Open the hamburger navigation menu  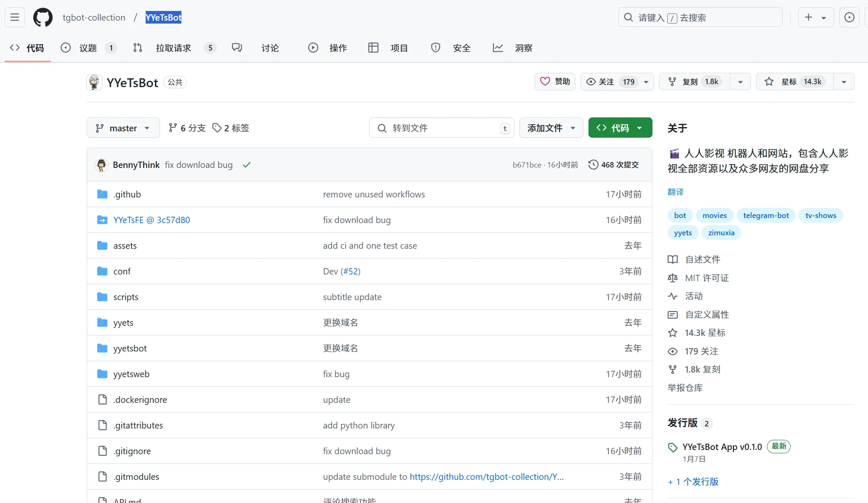(15, 18)
